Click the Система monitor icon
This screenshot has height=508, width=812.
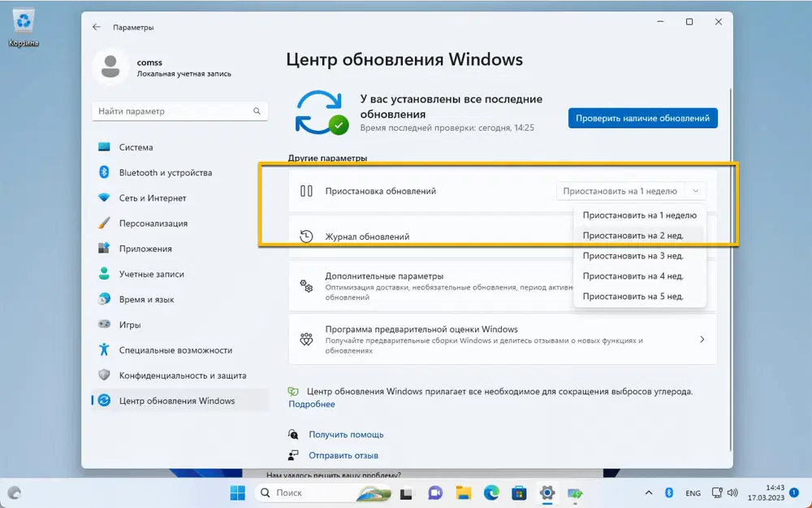pyautogui.click(x=104, y=146)
